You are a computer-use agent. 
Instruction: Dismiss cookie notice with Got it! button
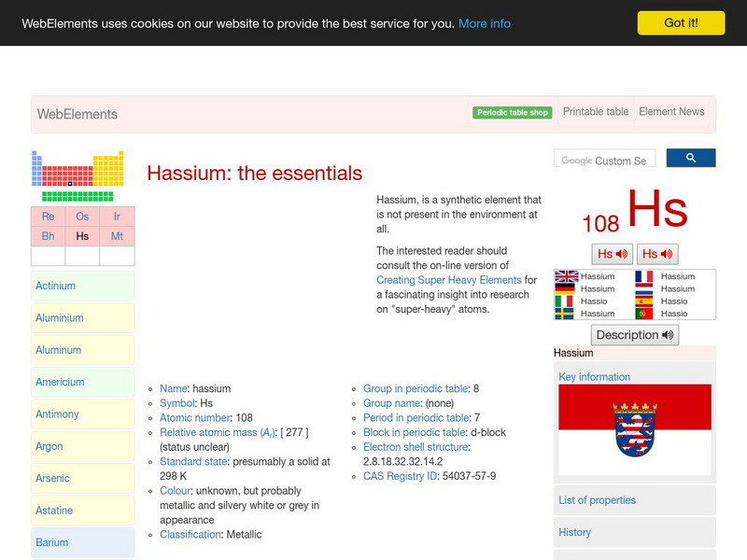point(683,22)
